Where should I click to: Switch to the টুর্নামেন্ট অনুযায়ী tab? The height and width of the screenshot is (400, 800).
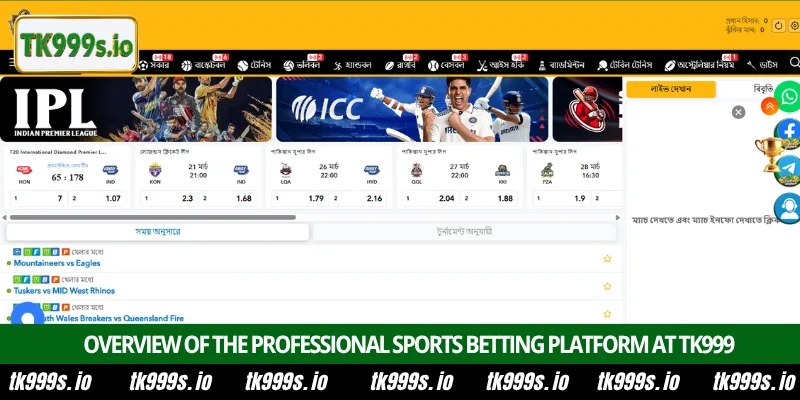click(464, 232)
